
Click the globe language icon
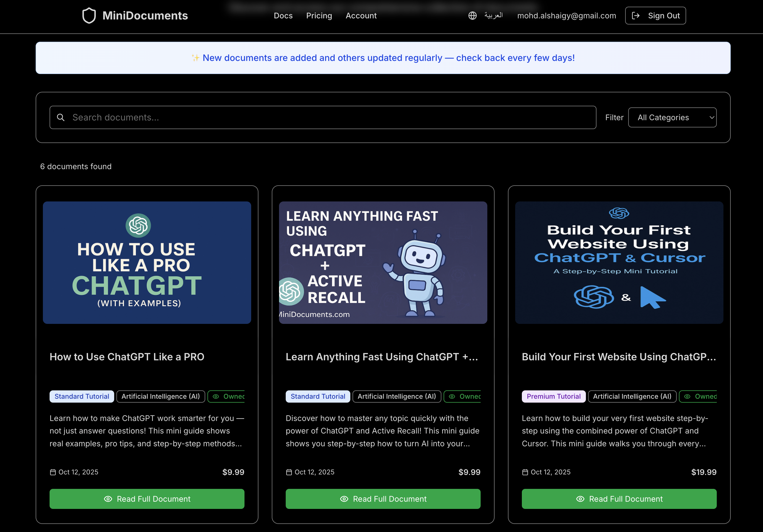click(472, 16)
